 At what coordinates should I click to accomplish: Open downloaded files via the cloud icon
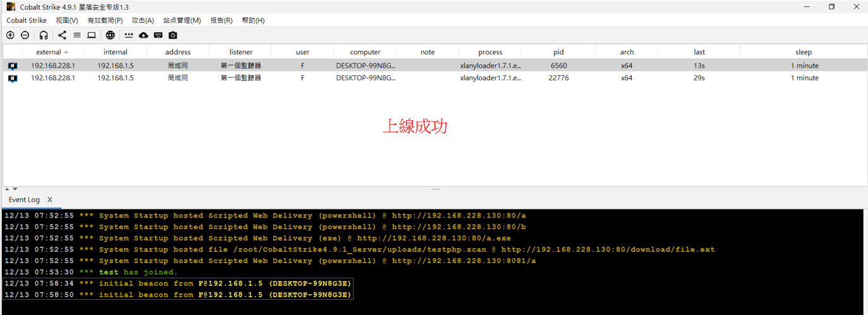pyautogui.click(x=143, y=35)
